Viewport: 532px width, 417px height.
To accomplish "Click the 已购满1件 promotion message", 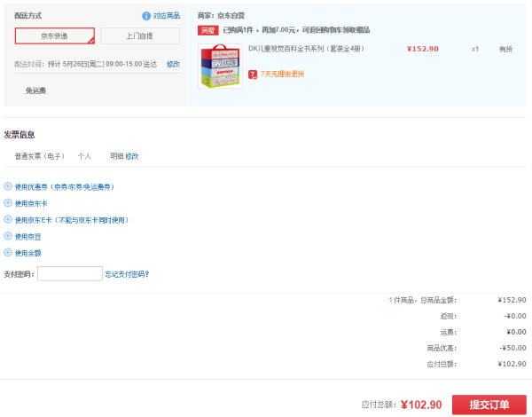I will click(296, 30).
